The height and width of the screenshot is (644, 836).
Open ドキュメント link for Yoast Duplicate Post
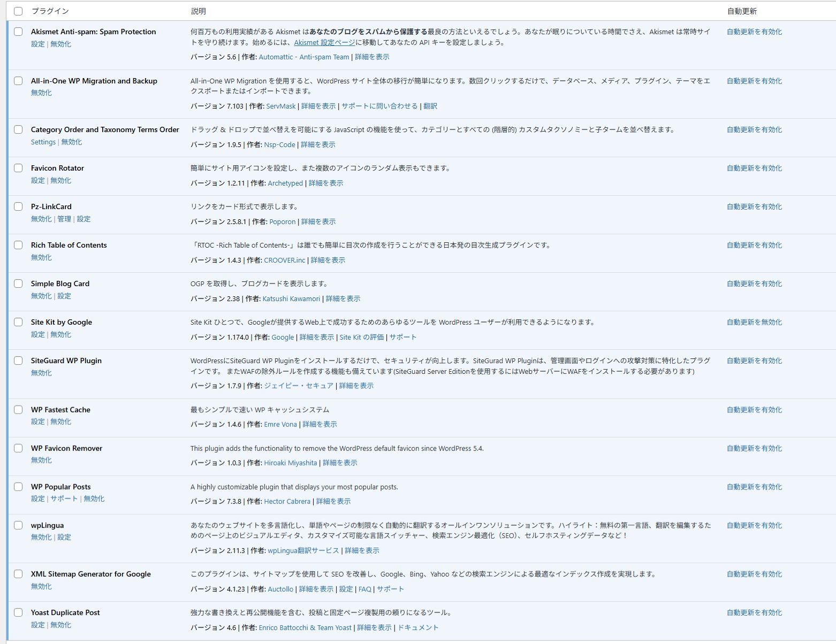click(417, 627)
